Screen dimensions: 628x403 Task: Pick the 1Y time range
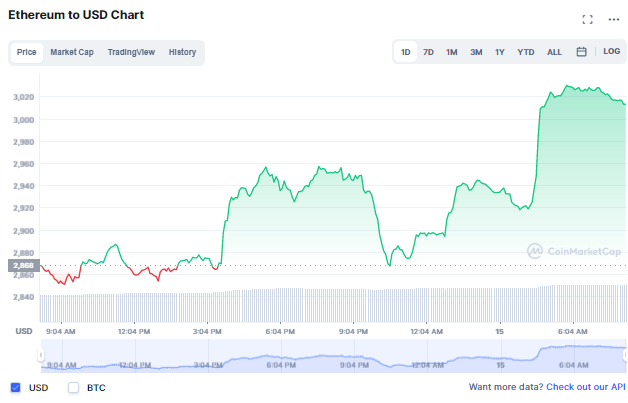pos(499,52)
